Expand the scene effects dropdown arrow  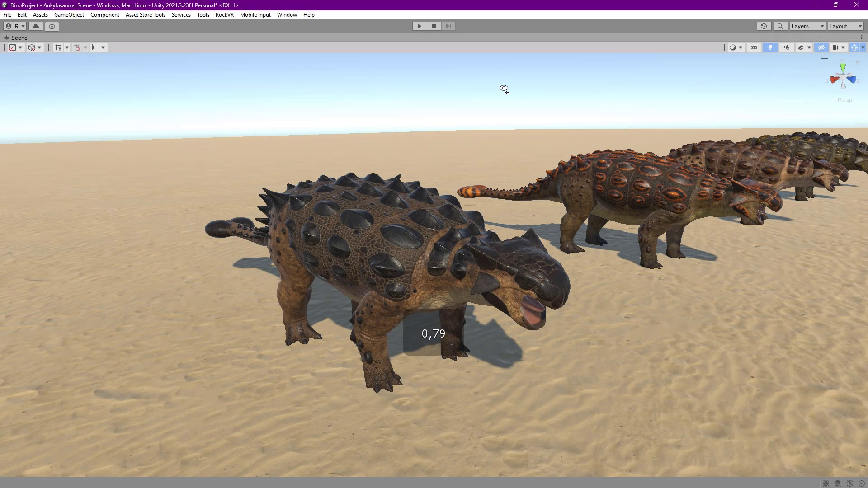click(809, 47)
